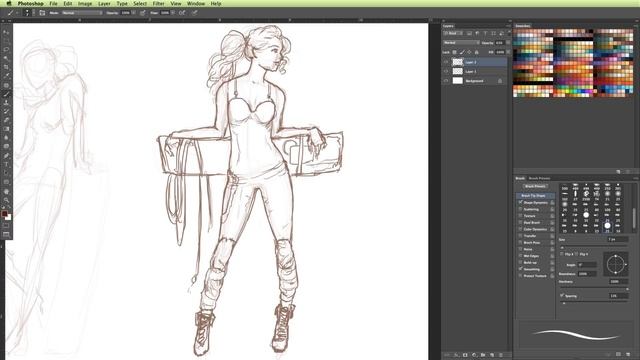Screen dimensions: 640x360
Task: Lock image pixels in Layers panel
Action: (x=462, y=52)
